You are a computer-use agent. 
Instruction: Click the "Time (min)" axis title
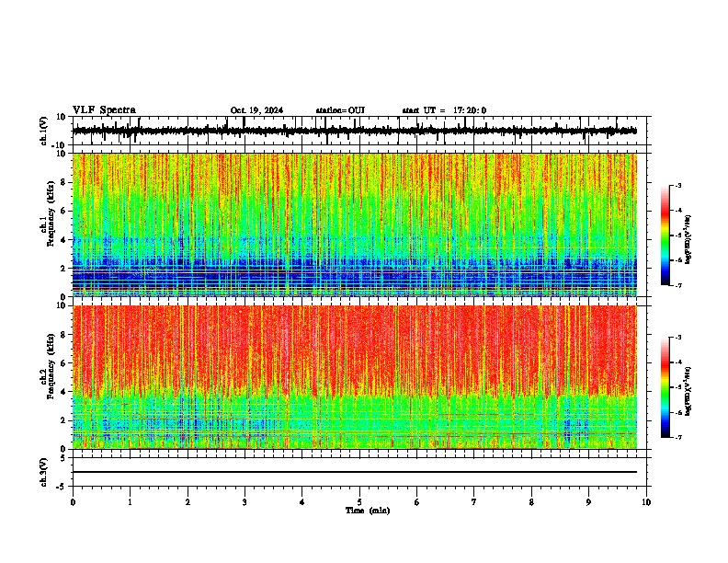tap(368, 511)
